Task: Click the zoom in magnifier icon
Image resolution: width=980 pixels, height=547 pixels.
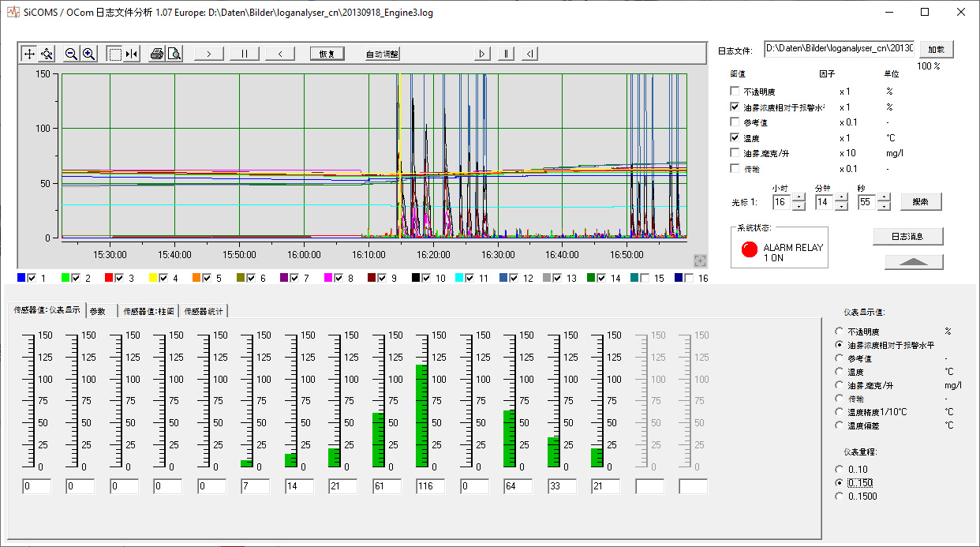Action: click(x=89, y=54)
